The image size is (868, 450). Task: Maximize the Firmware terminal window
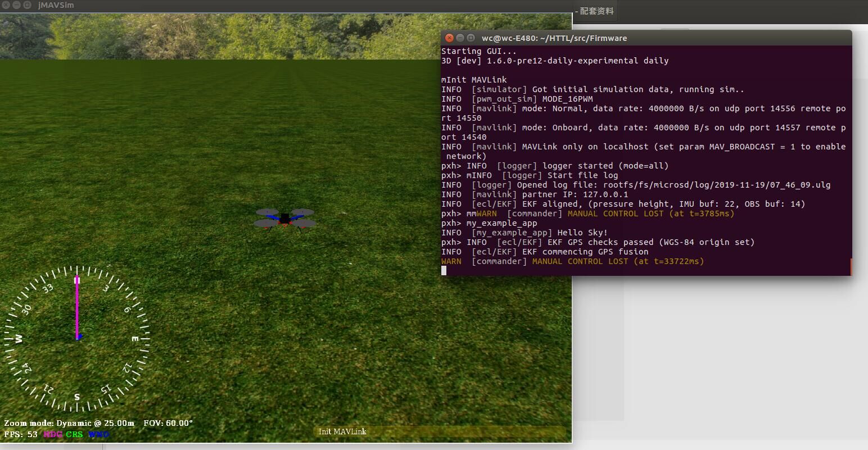[x=471, y=38]
